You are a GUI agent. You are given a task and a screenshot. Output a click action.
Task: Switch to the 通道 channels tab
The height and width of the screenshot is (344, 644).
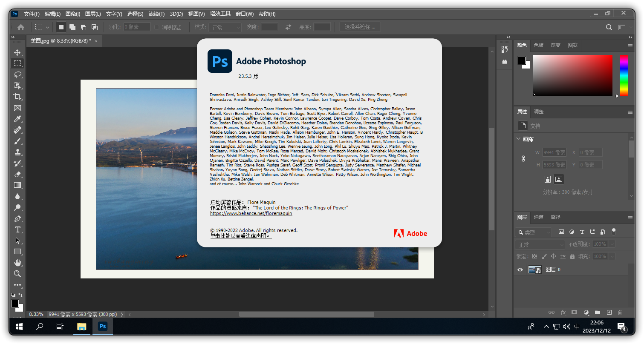539,217
